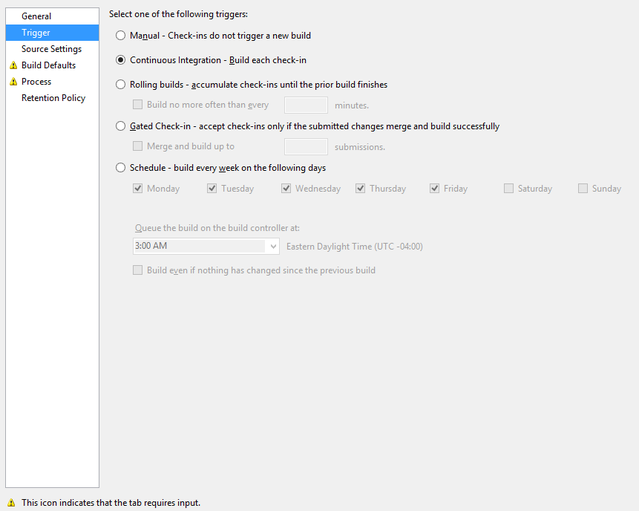This screenshot has height=511, width=640.
Task: Select Rolling builds radio option
Action: point(120,84)
